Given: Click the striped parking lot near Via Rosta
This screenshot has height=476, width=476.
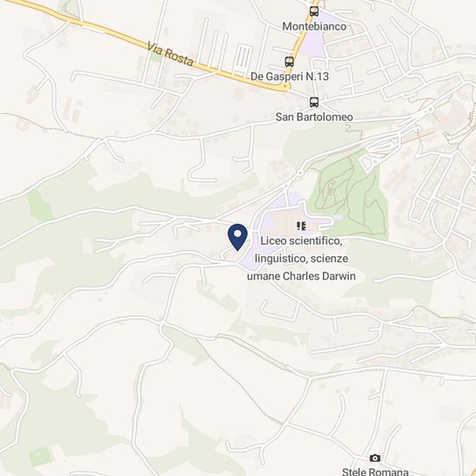Looking at the screenshot, I should [x=243, y=59].
